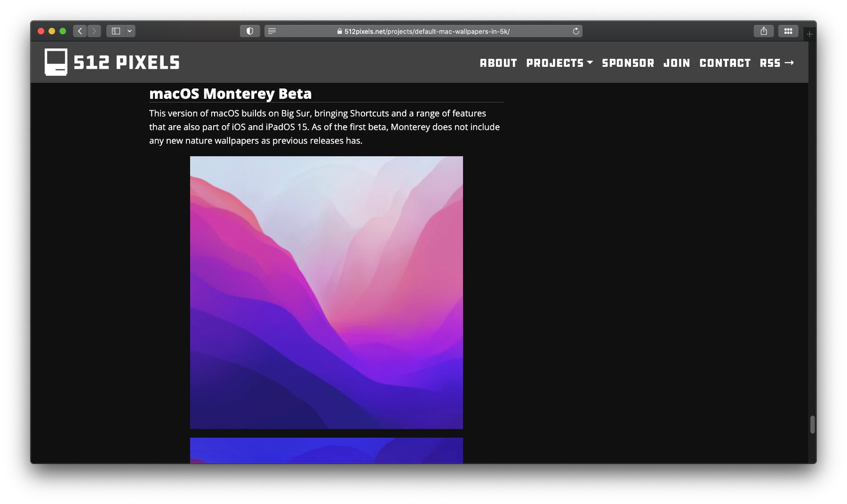847x504 pixels.
Task: Open the CONTACT page
Action: pos(725,63)
